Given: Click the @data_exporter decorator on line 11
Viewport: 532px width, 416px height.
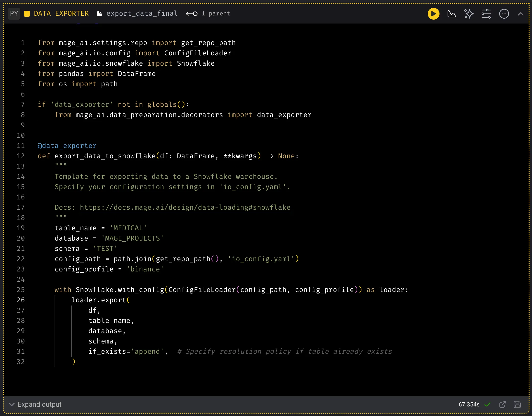Looking at the screenshot, I should 67,146.
